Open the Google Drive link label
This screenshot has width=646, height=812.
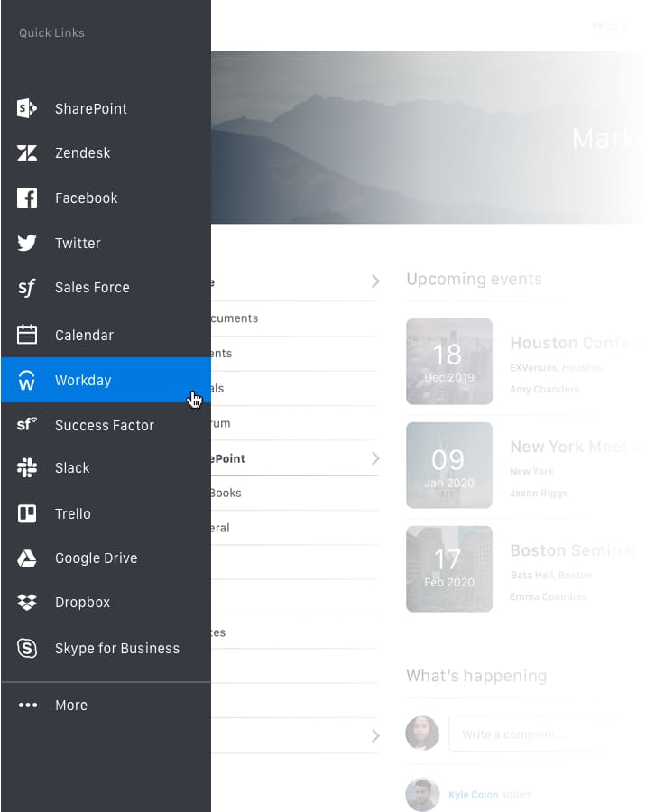click(x=97, y=558)
